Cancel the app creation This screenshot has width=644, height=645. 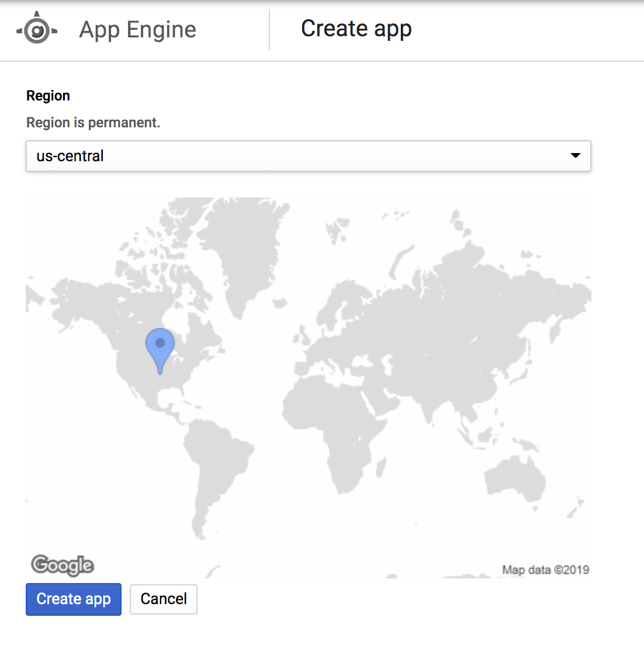pos(164,599)
